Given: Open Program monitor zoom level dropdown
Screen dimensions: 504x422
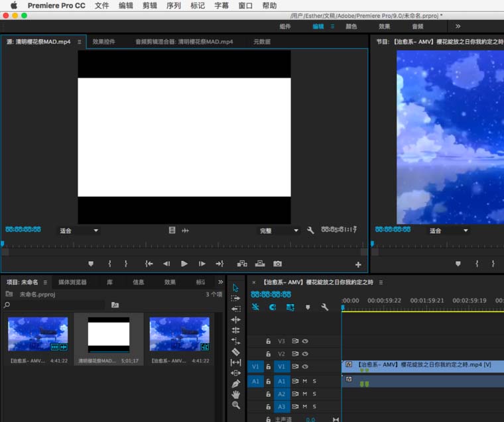Looking at the screenshot, I should pyautogui.click(x=448, y=231).
